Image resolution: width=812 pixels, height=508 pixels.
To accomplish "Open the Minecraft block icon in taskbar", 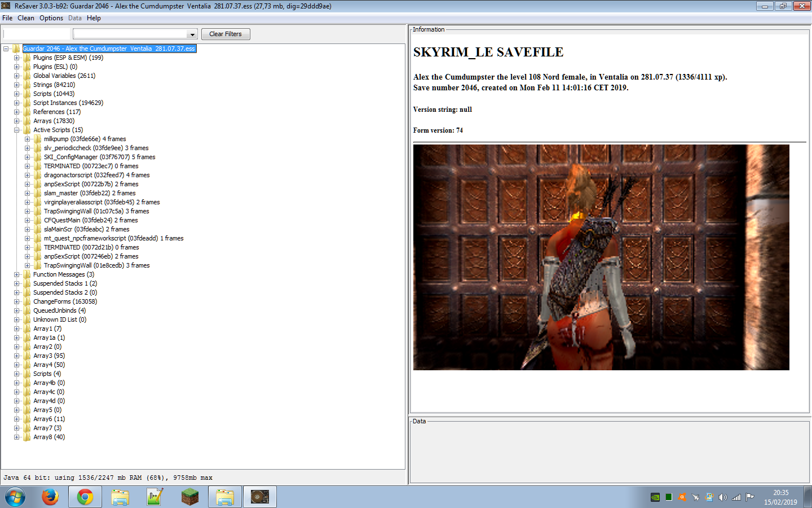I will click(190, 497).
